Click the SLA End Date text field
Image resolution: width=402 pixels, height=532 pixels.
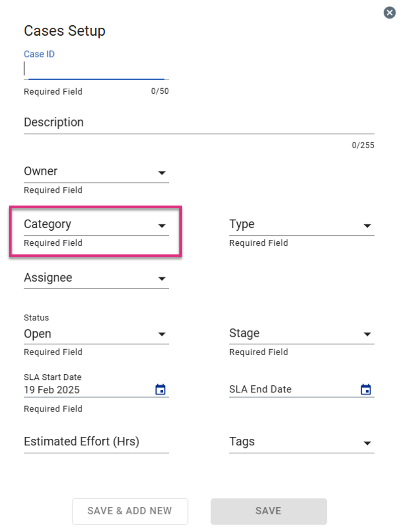coord(294,389)
